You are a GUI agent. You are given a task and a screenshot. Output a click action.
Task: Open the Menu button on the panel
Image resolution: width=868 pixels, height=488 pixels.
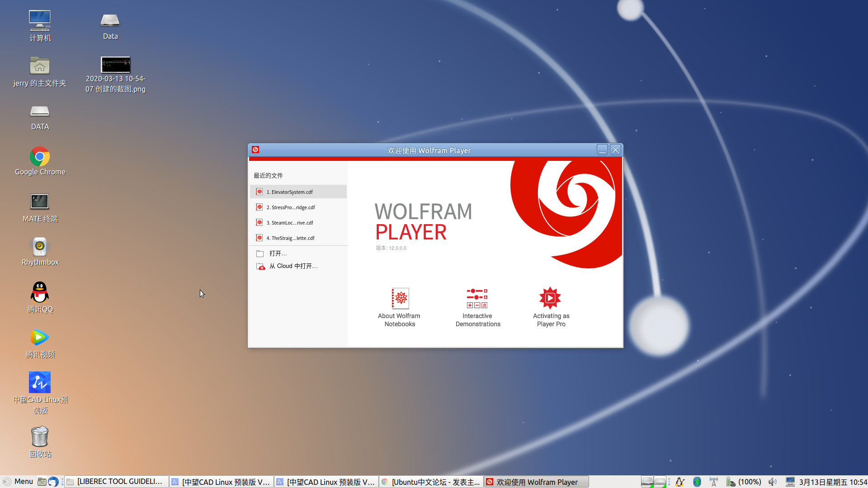[x=18, y=482]
